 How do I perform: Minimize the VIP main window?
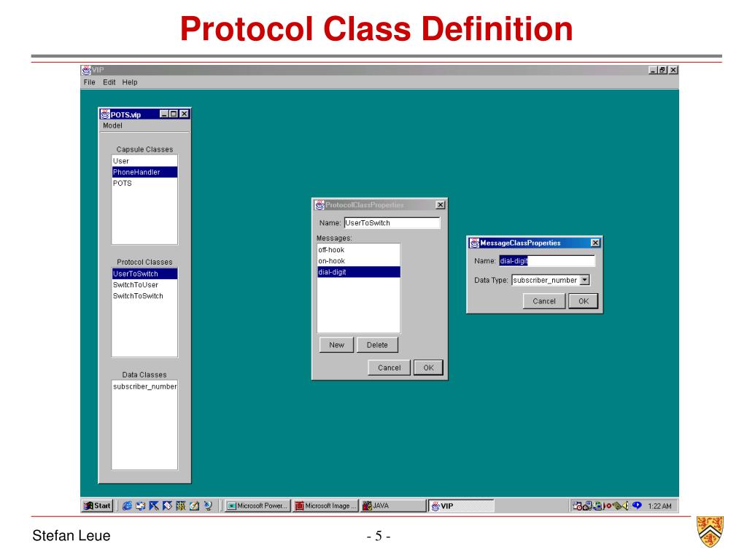point(653,70)
